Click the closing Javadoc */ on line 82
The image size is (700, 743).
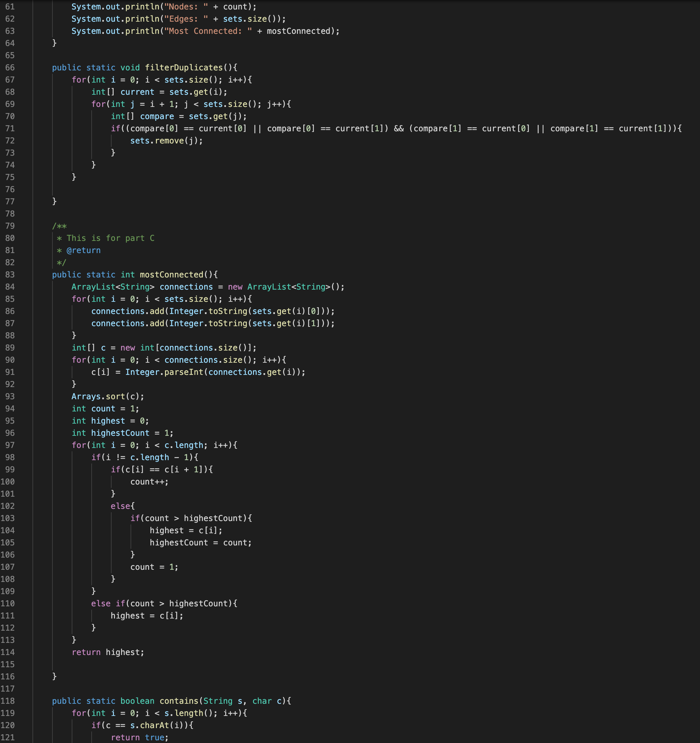pos(61,263)
